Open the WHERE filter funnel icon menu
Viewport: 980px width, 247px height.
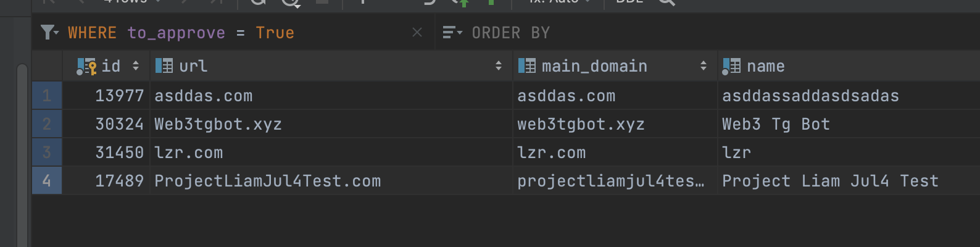tap(49, 32)
